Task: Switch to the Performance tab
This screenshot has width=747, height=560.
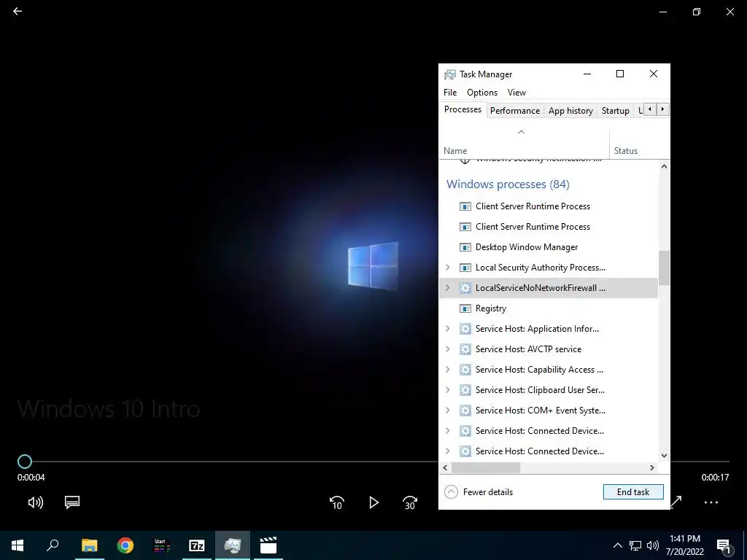Action: [x=514, y=111]
